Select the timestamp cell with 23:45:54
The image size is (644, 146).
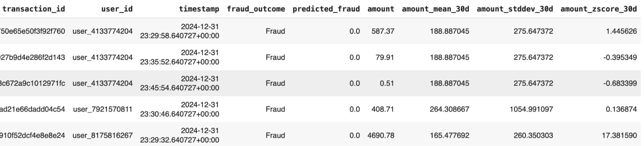(179, 83)
